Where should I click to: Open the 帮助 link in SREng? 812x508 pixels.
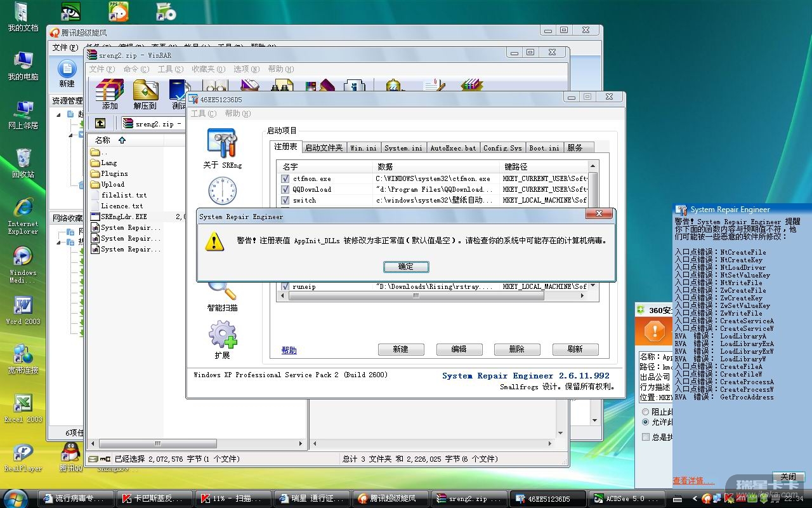[x=289, y=350]
